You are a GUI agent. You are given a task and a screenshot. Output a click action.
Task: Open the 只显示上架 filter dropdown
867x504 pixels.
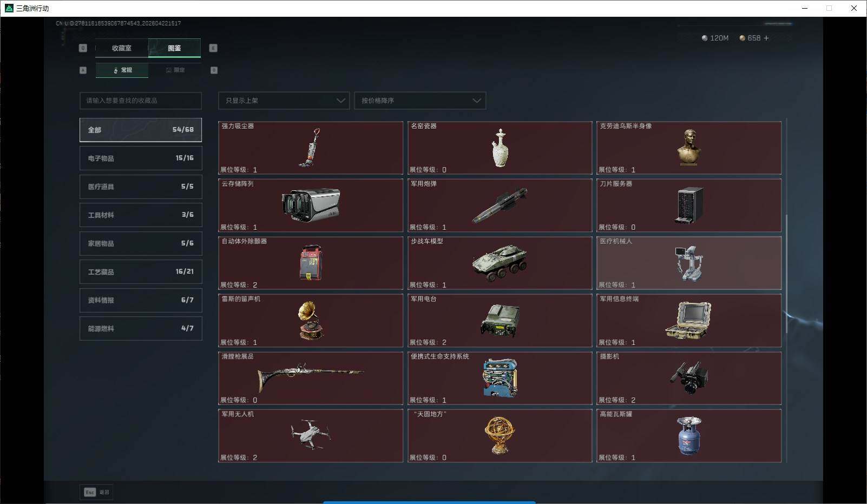284,101
